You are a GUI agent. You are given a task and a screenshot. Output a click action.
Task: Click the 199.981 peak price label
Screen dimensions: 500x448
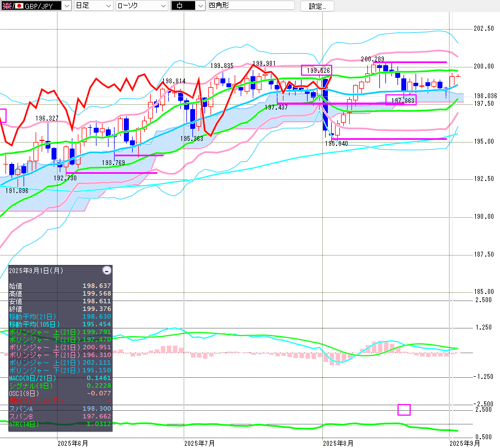(x=264, y=64)
